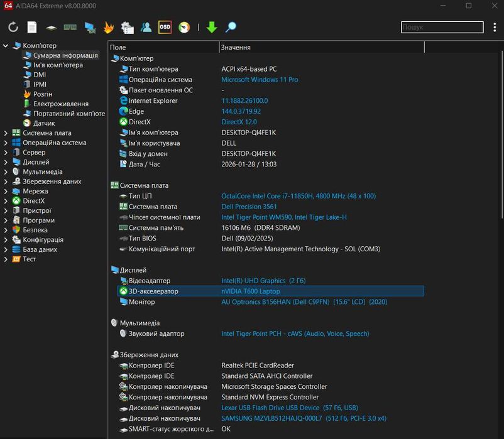Expand the Системна плата tree node
The image size is (504, 439).
pos(6,133)
